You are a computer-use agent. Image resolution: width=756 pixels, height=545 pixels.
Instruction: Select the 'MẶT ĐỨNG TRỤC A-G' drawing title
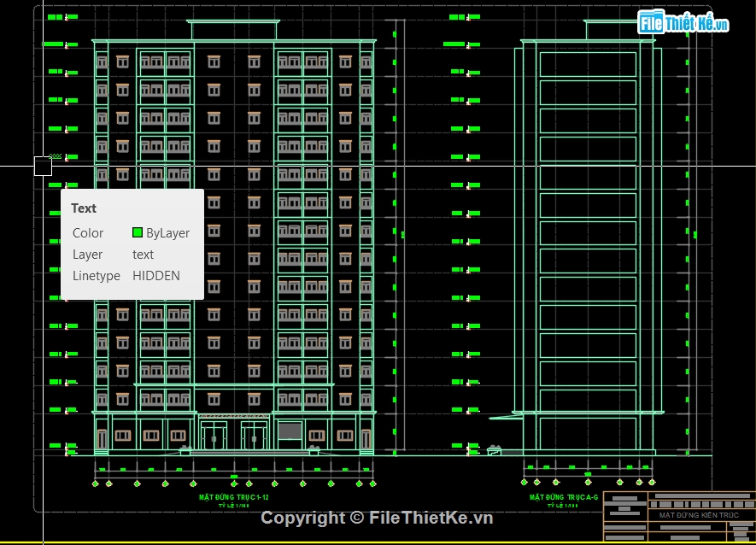pos(564,497)
